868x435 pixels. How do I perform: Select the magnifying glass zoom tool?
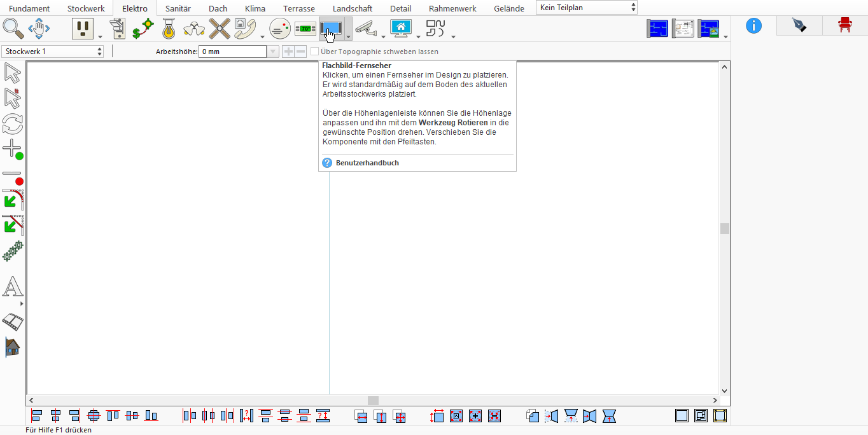[13, 29]
